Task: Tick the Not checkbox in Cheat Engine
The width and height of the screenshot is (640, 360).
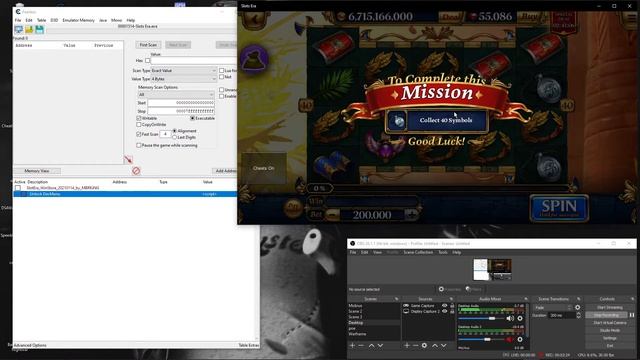Action: (x=222, y=77)
